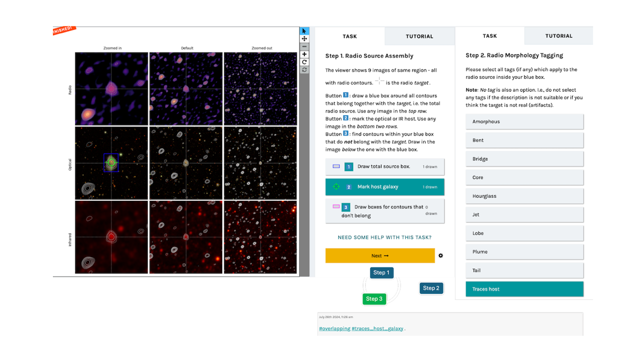Open the Tutorial tab in Step 2 panel

pos(559,36)
